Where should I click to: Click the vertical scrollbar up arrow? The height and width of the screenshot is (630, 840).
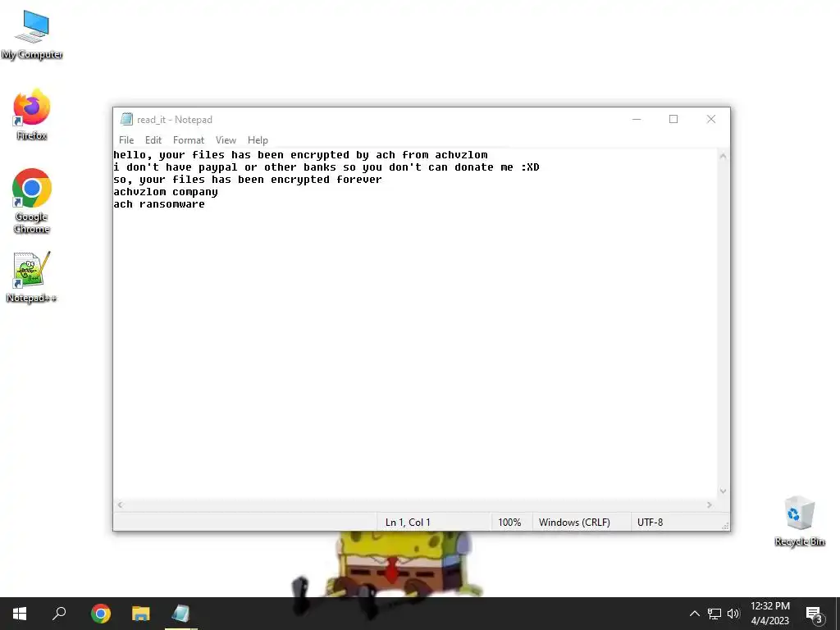(723, 157)
